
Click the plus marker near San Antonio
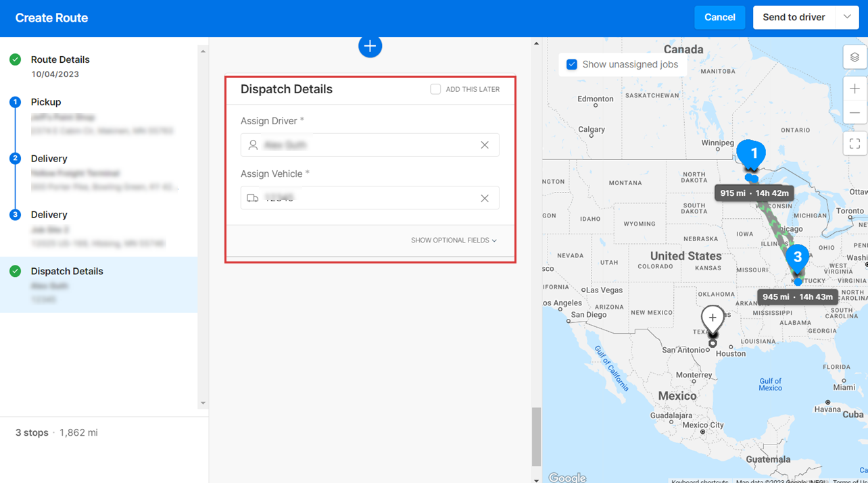[713, 317]
